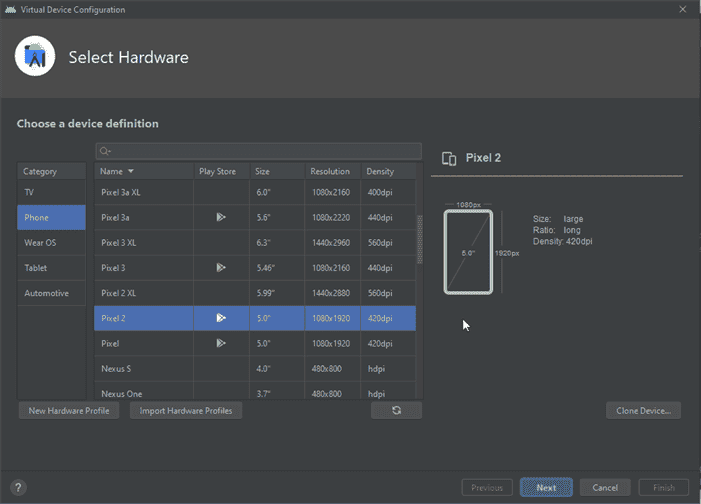Click the Play Store icon in Pixel 3a row
This screenshot has height=504, width=701.
[x=221, y=217]
